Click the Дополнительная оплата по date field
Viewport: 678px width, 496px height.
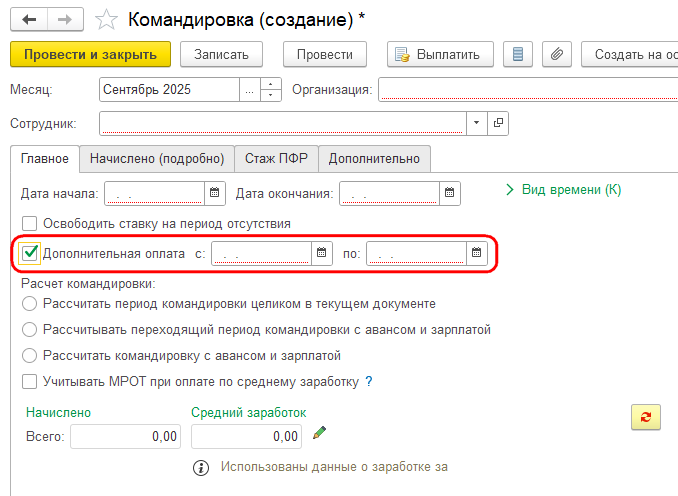(x=416, y=253)
